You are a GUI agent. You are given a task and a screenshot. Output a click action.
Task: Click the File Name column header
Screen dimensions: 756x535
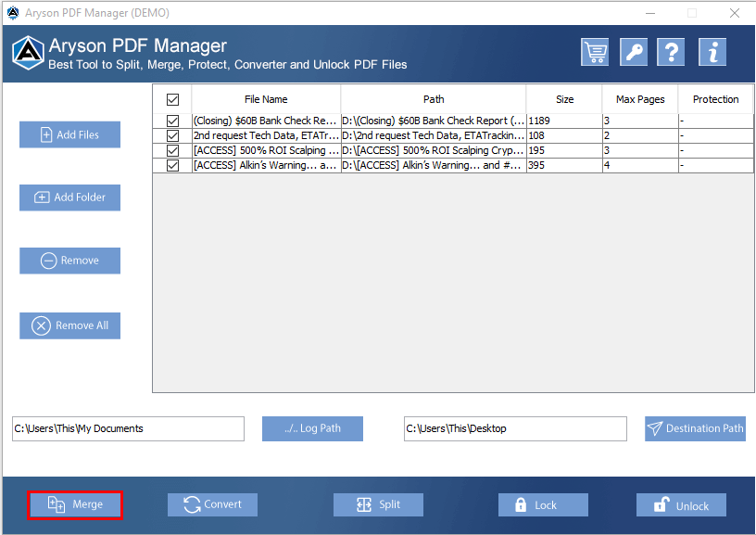(266, 99)
